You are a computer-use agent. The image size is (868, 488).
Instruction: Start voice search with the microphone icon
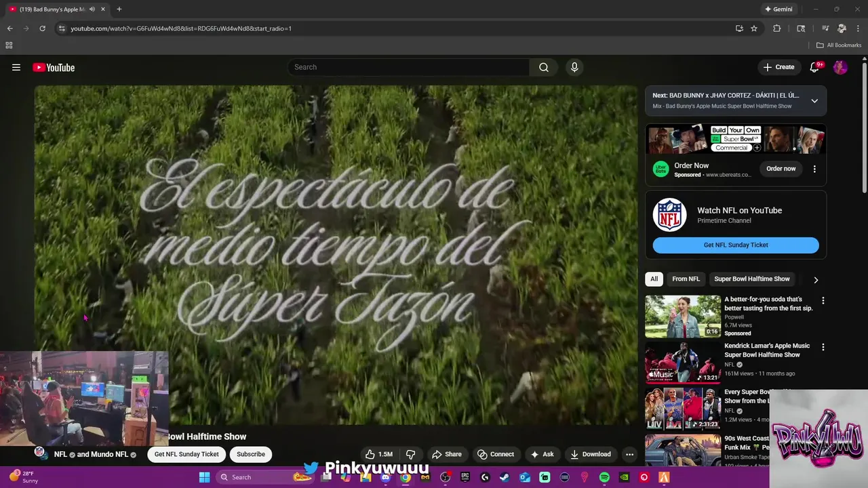pyautogui.click(x=574, y=67)
